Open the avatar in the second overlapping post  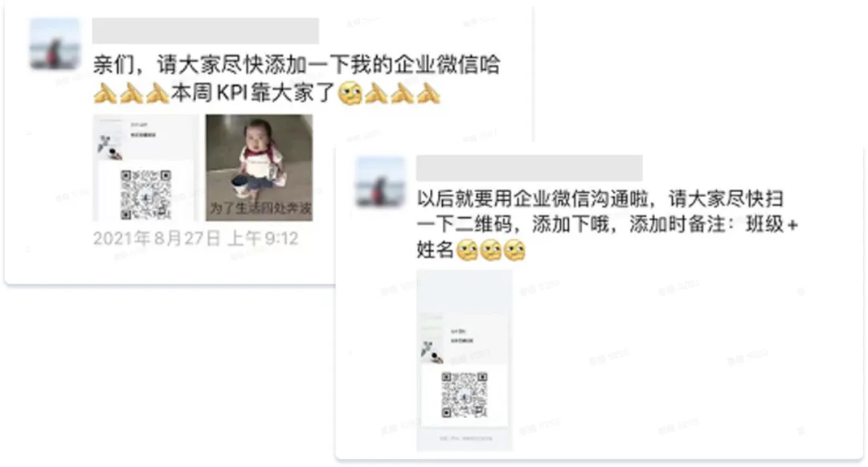coord(380,182)
